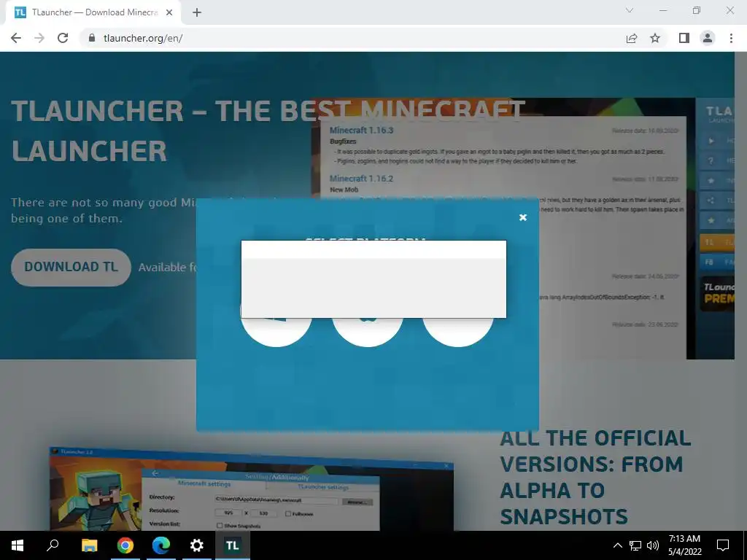Close the Select Platform popup with X

pos(522,217)
